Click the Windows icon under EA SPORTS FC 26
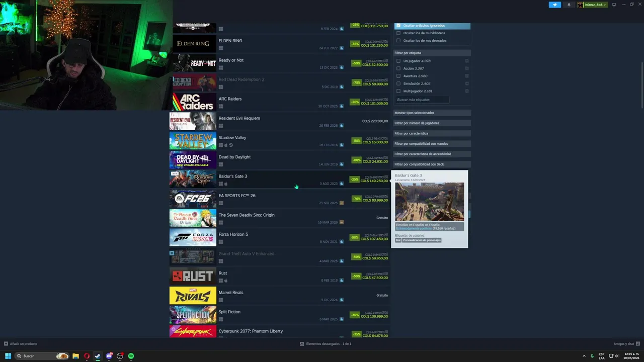 [221, 203]
